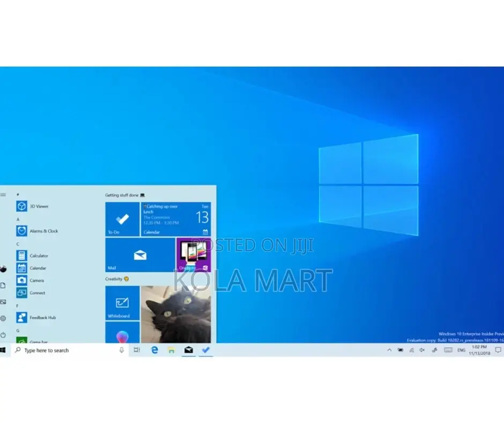The height and width of the screenshot is (423, 504).
Task: Click the 'Getting stuff done' group header
Action: (x=125, y=195)
